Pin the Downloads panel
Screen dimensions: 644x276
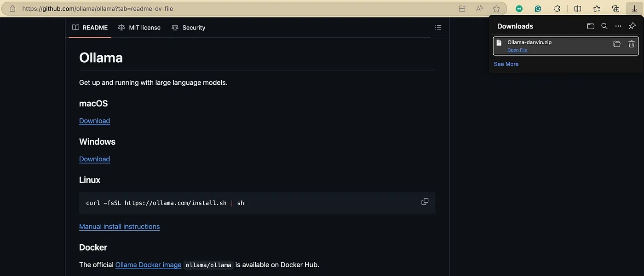[x=632, y=26]
